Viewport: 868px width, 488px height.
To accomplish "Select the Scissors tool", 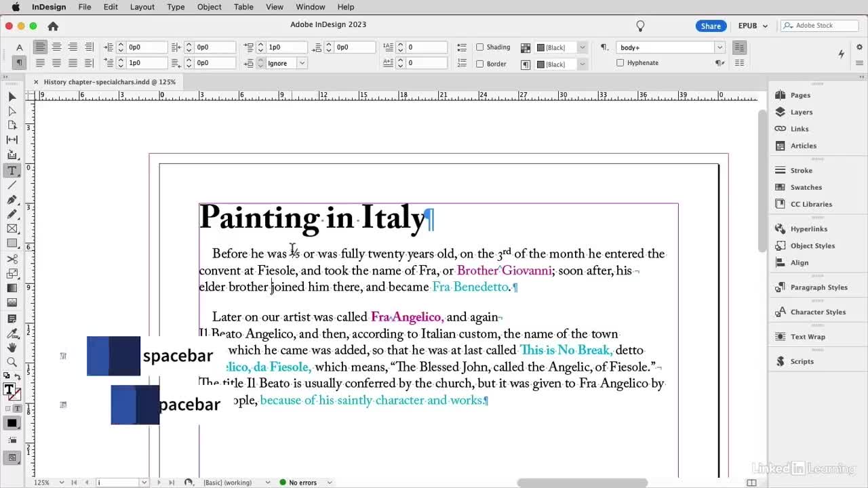I will [12, 259].
